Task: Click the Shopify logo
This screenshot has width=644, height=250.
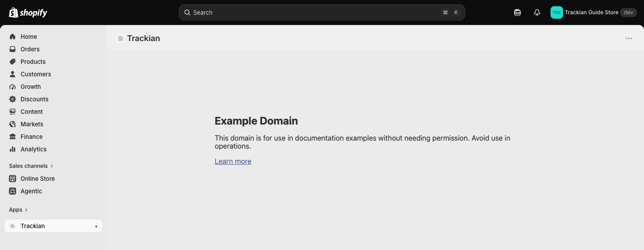Action: (28, 12)
